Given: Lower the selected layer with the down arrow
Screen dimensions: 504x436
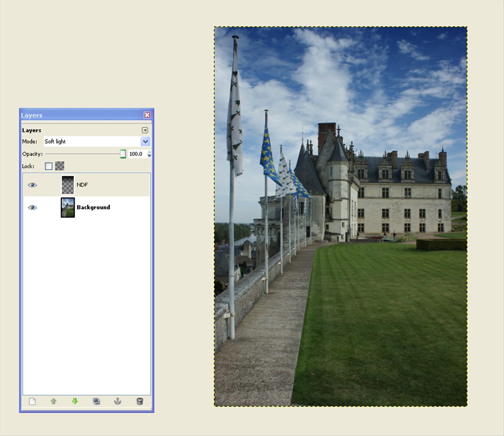Looking at the screenshot, I should [75, 401].
